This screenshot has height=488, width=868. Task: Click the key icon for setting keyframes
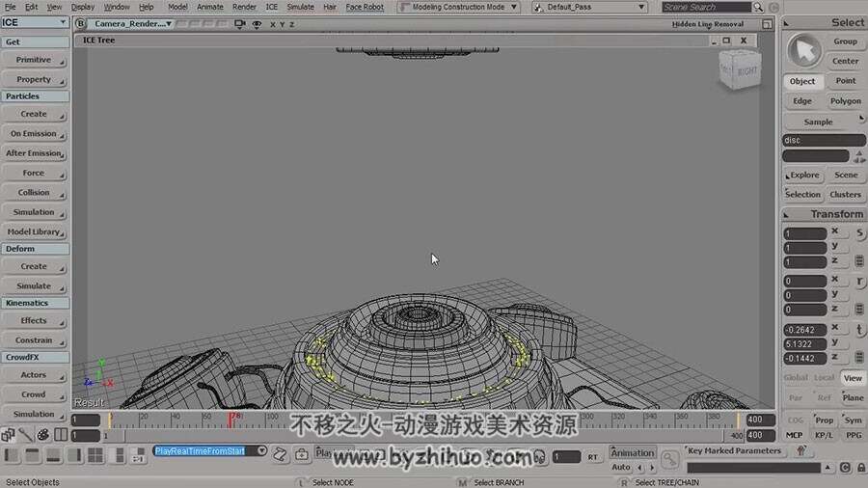[x=669, y=459]
